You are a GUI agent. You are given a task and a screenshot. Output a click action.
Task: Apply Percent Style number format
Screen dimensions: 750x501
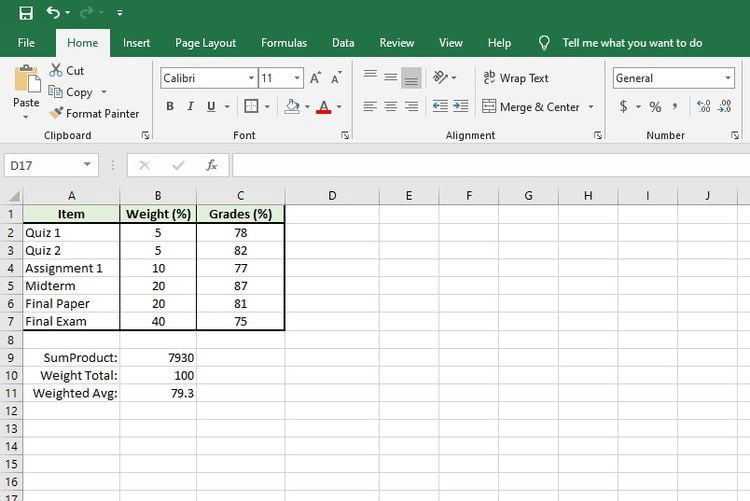click(x=655, y=106)
